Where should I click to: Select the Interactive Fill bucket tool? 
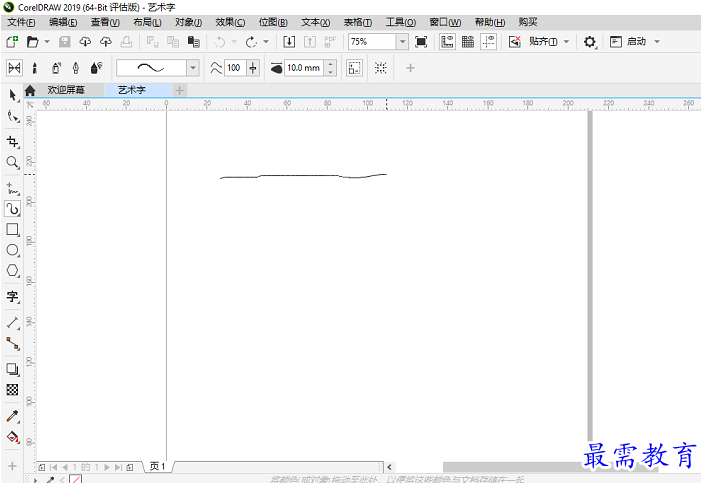(x=13, y=437)
